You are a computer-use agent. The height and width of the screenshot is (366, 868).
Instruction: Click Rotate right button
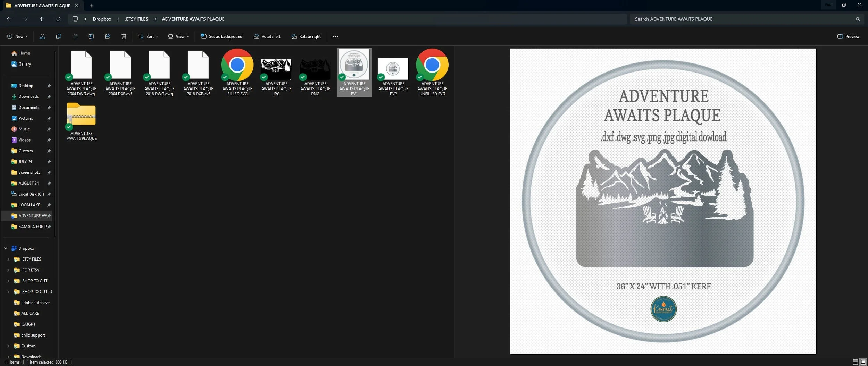coord(306,36)
